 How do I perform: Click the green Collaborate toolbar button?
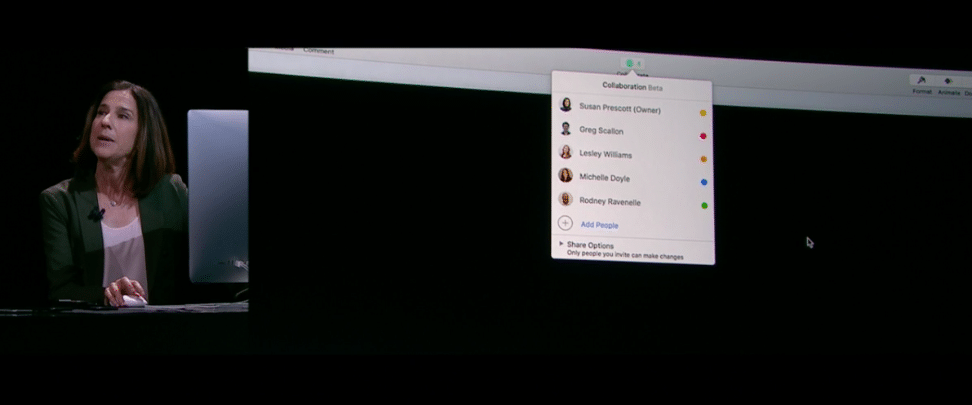pos(630,63)
